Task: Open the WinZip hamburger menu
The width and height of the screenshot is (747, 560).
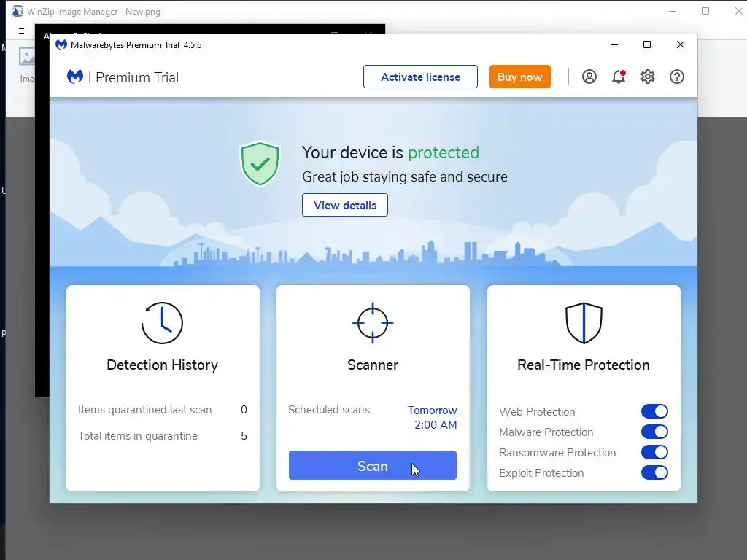Action: (21, 31)
